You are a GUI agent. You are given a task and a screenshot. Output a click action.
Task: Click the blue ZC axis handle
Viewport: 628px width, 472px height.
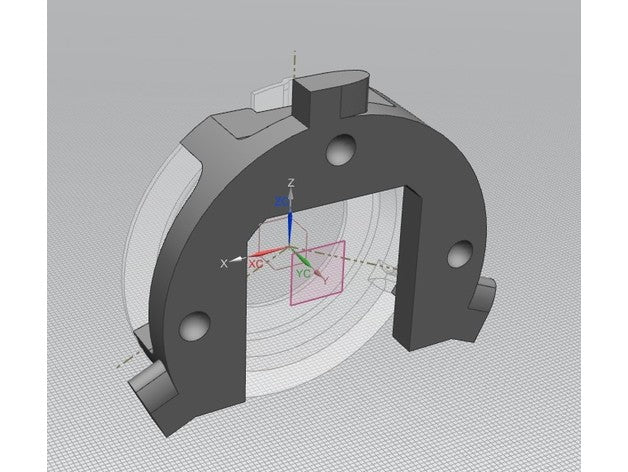coord(290,228)
